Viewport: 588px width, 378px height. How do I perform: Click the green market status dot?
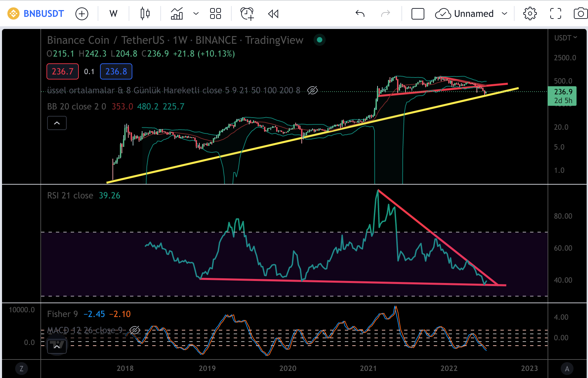coord(320,40)
